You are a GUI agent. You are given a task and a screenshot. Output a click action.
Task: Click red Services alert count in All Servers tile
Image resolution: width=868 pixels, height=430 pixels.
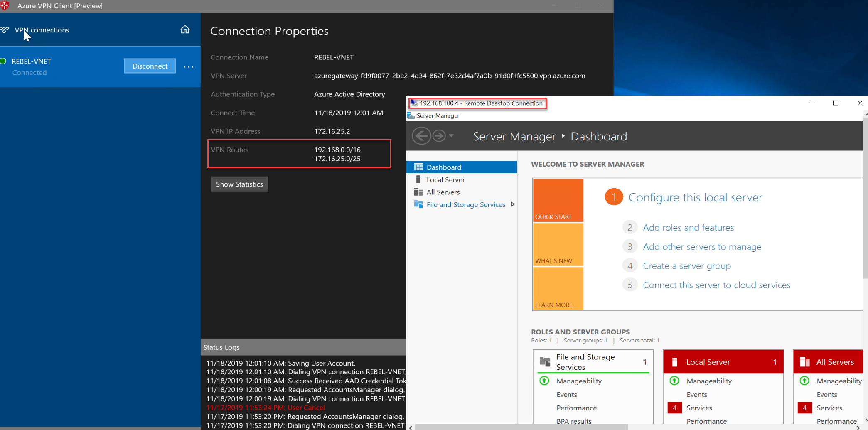click(x=804, y=408)
